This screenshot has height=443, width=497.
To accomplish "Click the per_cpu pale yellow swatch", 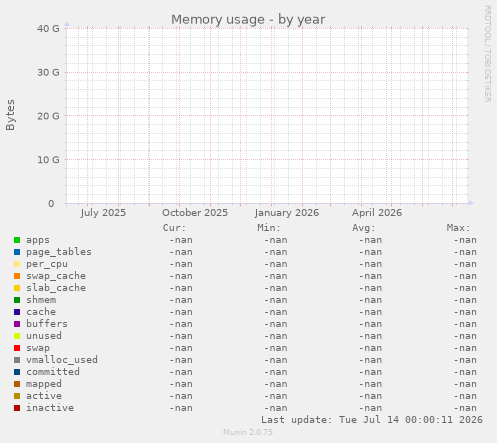I will click(17, 264).
